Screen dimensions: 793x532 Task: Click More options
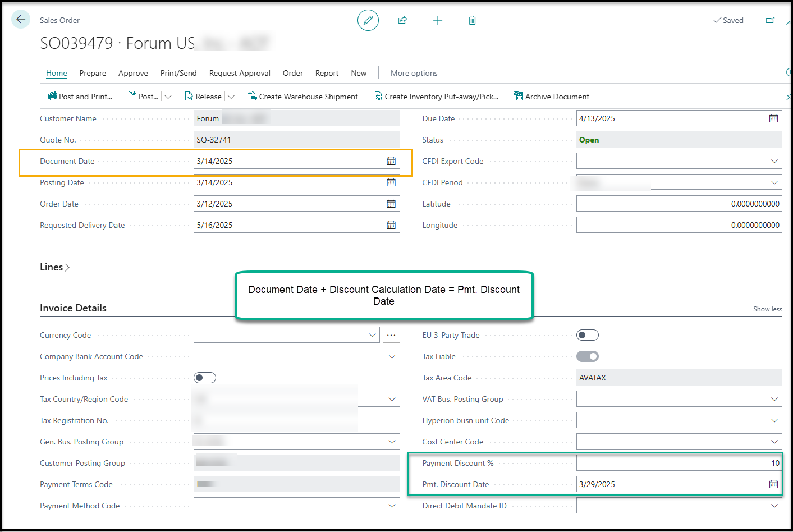pyautogui.click(x=414, y=73)
